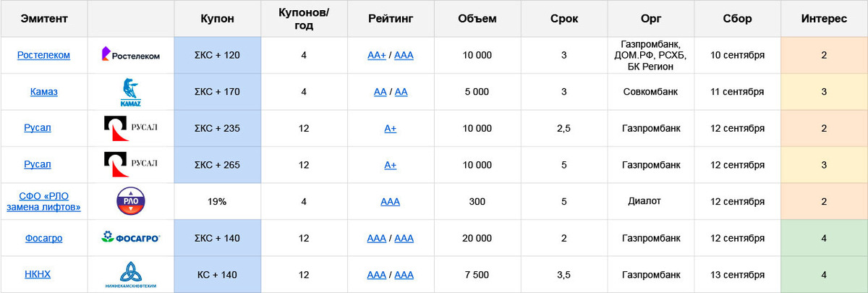
Task: Click the Нижнекамскнефтехим logo
Action: (130, 275)
